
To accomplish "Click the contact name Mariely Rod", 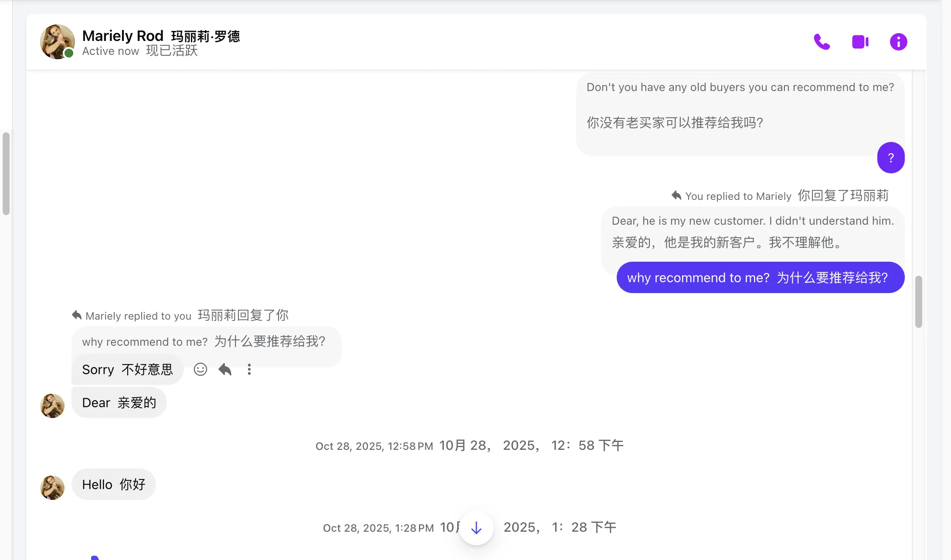I will click(123, 36).
